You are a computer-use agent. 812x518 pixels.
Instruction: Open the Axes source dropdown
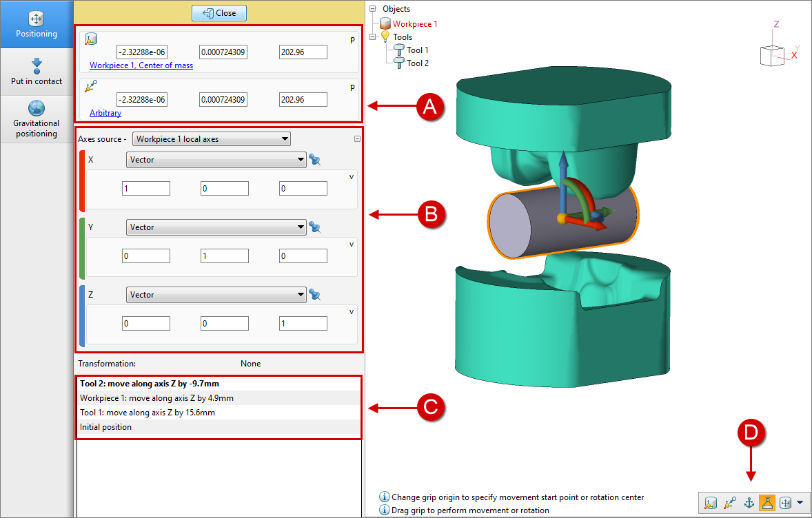pyautogui.click(x=212, y=139)
